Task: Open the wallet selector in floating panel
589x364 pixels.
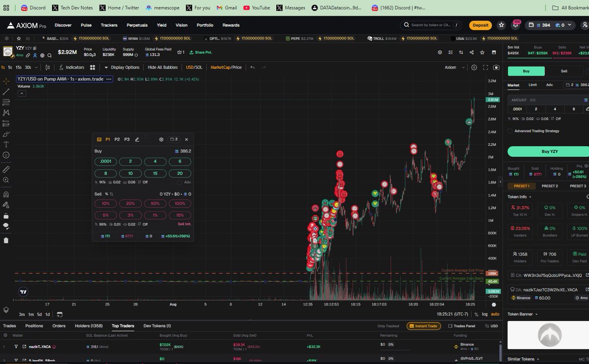Action: (174, 139)
